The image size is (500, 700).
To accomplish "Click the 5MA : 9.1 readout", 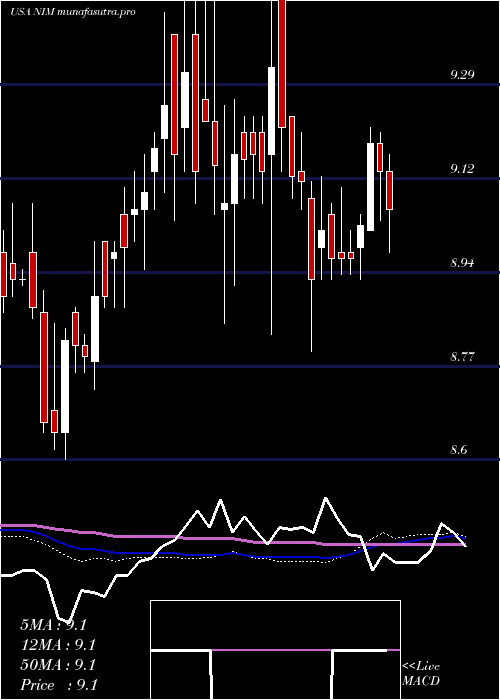I will pos(53,625).
